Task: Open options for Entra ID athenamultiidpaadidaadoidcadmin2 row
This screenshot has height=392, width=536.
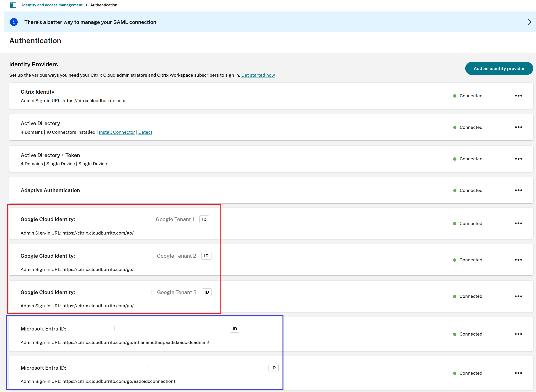Action: (518, 334)
